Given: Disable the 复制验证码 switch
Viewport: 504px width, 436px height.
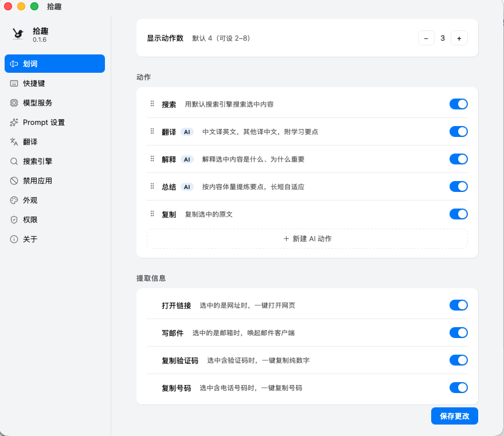Looking at the screenshot, I should click(x=458, y=360).
